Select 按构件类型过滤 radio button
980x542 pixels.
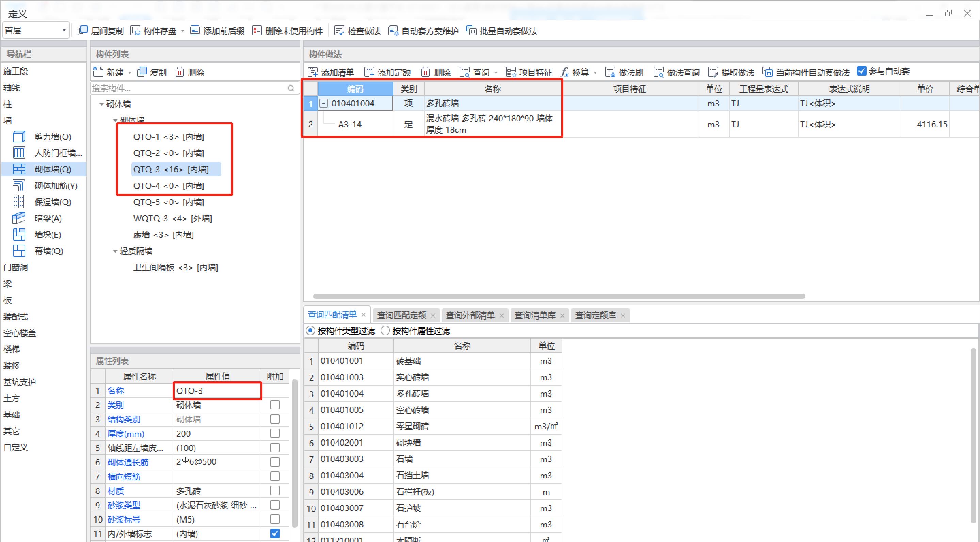tap(310, 331)
